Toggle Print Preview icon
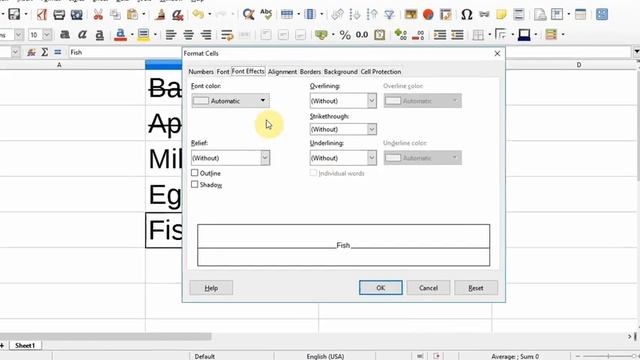This screenshot has width=640, height=360. (x=76, y=14)
